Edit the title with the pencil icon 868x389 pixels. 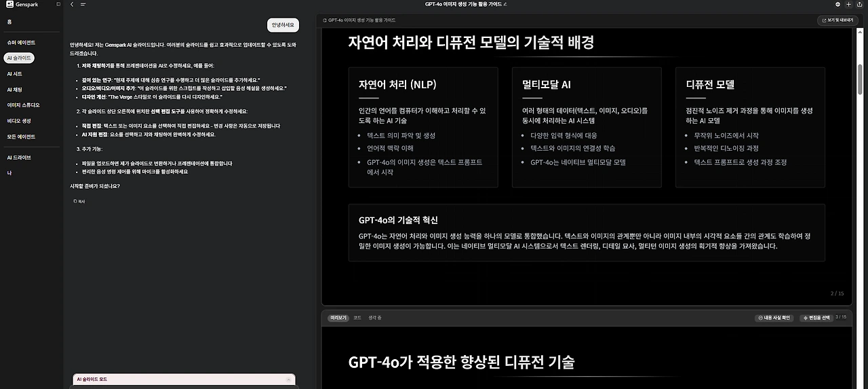(x=505, y=4)
